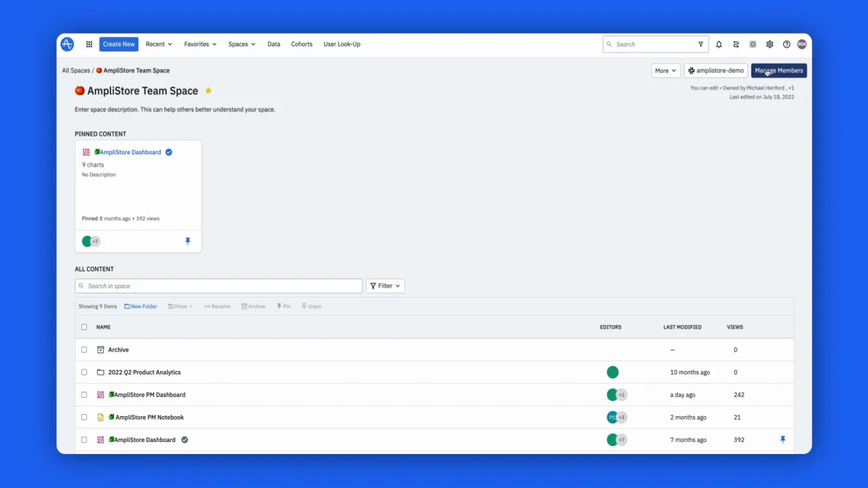Screen dimensions: 868x488
Task: Open the apps grid menu icon
Action: pos(89,44)
